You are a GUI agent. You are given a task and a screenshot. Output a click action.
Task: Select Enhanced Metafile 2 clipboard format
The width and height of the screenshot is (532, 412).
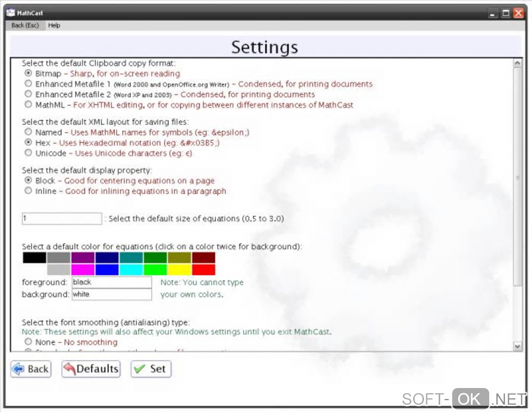tap(28, 94)
